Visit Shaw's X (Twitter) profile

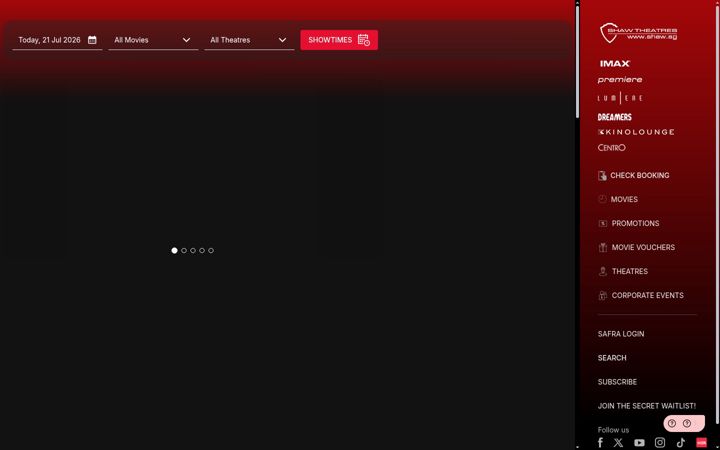pos(619,442)
